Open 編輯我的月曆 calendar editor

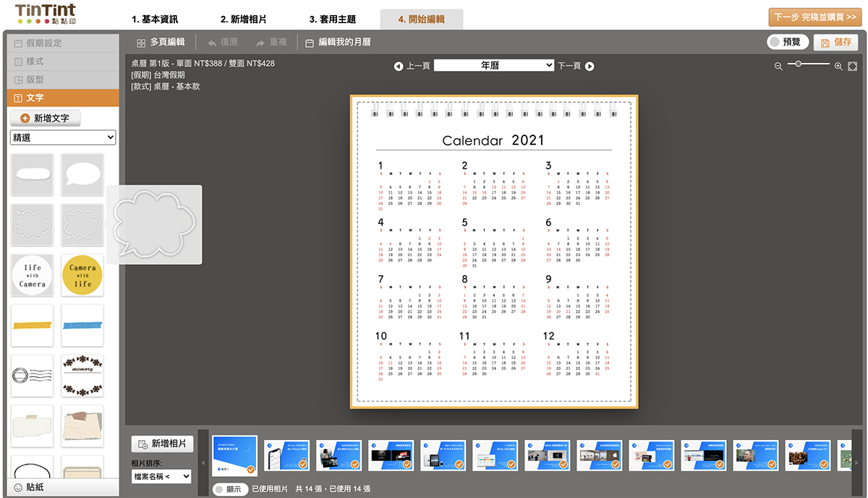pos(338,43)
